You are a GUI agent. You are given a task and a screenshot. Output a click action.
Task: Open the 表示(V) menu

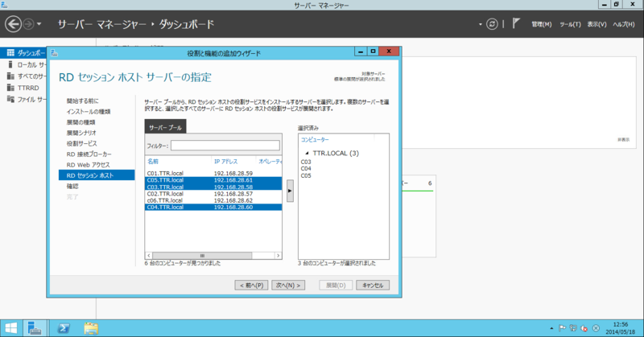pos(597,25)
